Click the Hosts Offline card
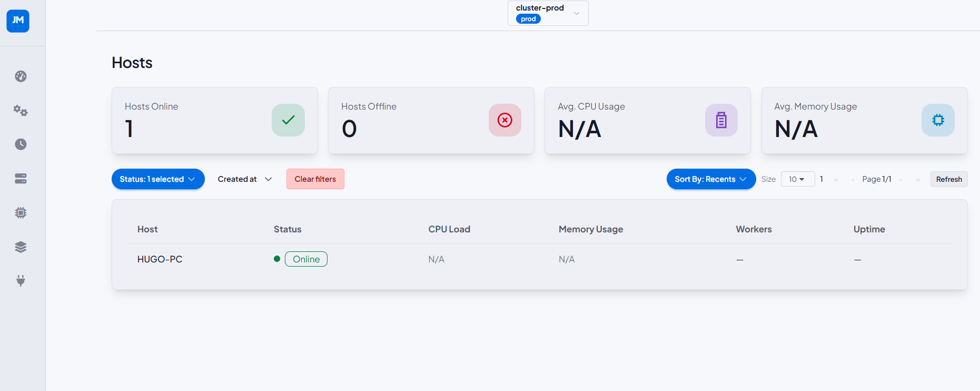Screen dimensions: 980x391 [431, 121]
